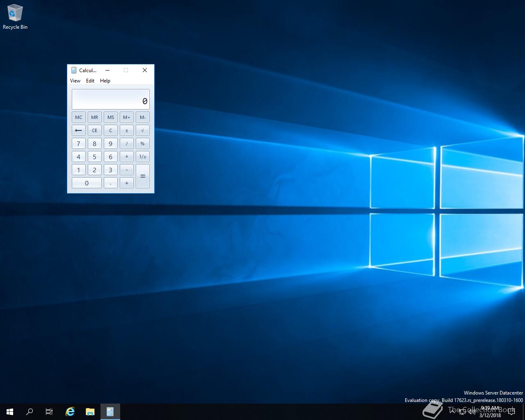
Task: Open the Recycle Bin desktop icon
Action: tap(15, 17)
